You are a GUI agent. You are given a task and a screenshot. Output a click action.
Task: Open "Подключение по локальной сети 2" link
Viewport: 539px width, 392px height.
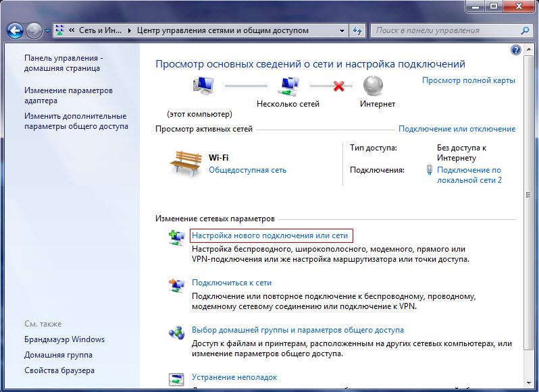click(469, 175)
